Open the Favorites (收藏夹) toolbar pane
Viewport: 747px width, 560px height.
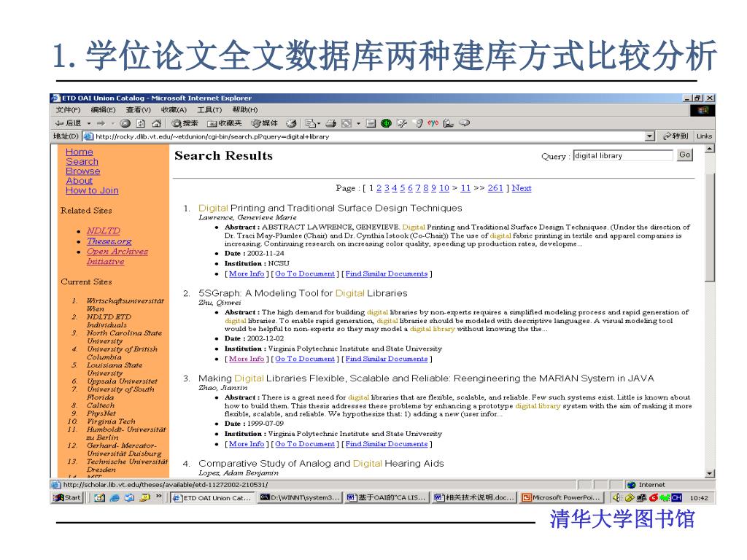point(225,123)
